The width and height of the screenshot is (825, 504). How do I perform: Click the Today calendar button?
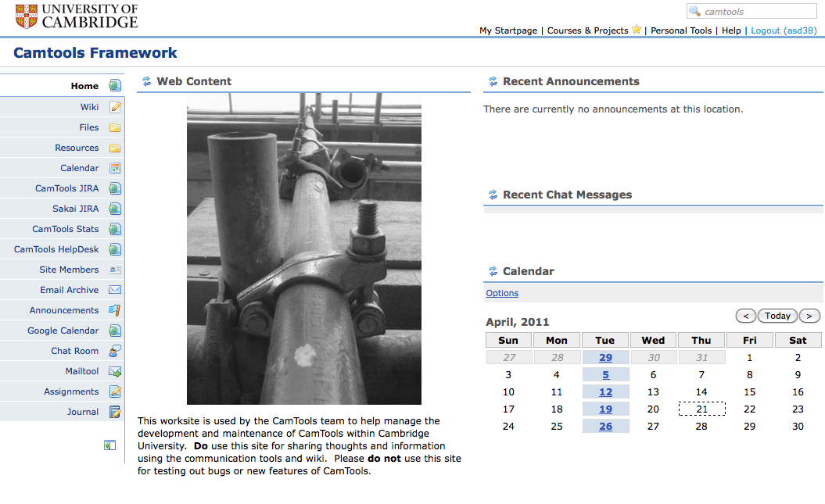click(777, 316)
